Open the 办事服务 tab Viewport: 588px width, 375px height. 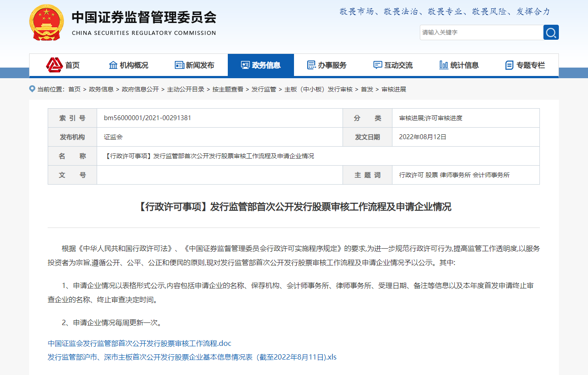click(x=327, y=65)
